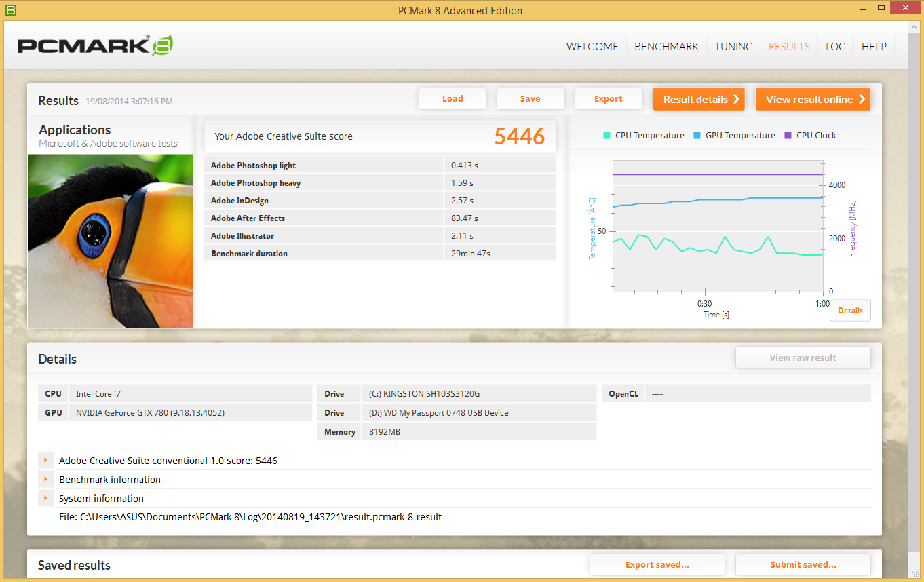Go to the LOG tab
The height and width of the screenshot is (582, 924).
pos(836,47)
